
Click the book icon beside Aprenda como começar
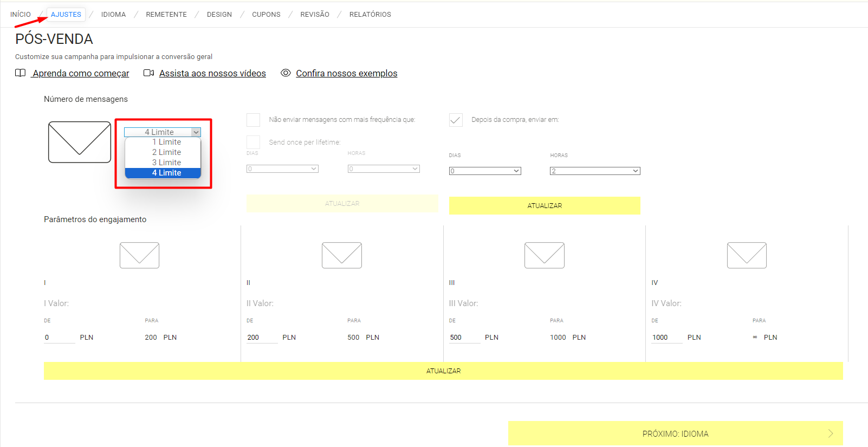(20, 73)
